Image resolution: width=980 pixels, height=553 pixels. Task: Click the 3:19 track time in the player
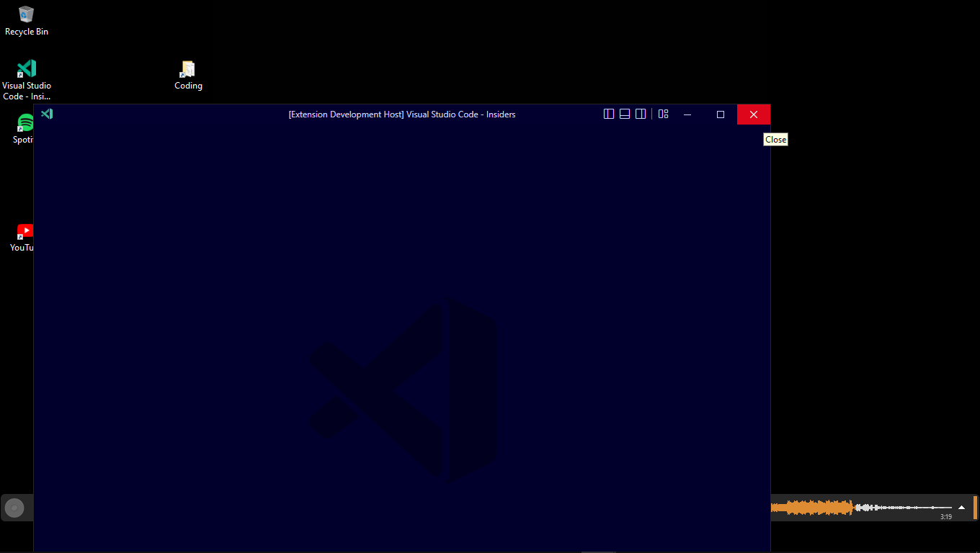click(x=946, y=516)
